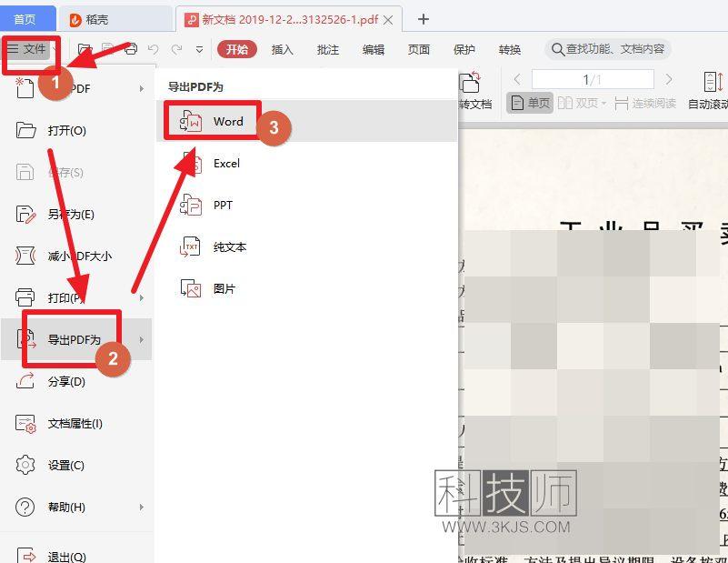Expand the quick access toolbar dropdown
Screen dimensions: 728x563
click(199, 50)
